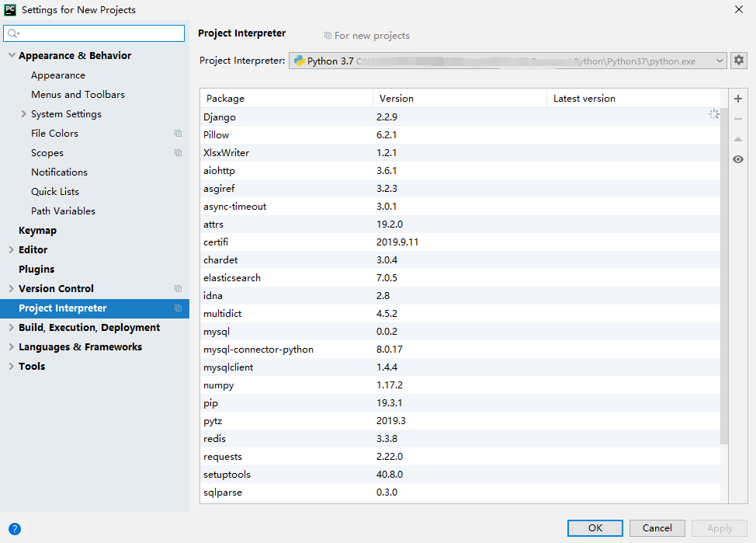Click the For new projects page icon
Viewport: 756px width, 543px height.
[x=328, y=36]
